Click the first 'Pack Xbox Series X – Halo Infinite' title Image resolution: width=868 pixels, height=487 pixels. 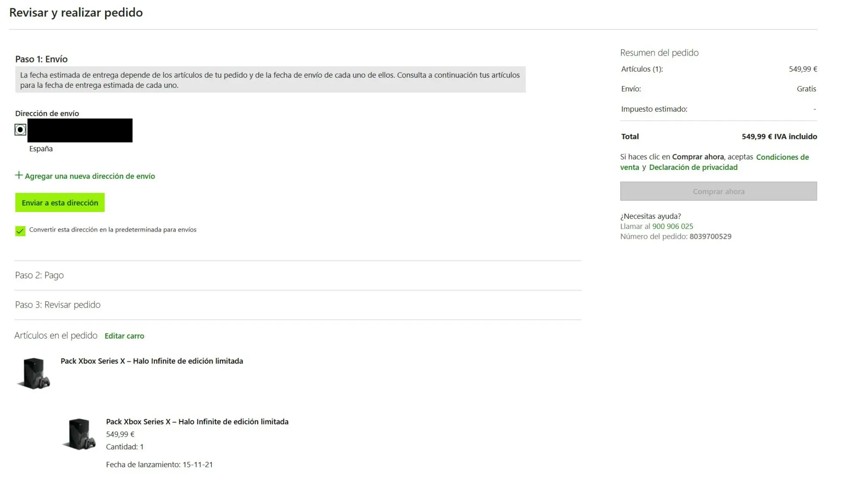pyautogui.click(x=152, y=361)
